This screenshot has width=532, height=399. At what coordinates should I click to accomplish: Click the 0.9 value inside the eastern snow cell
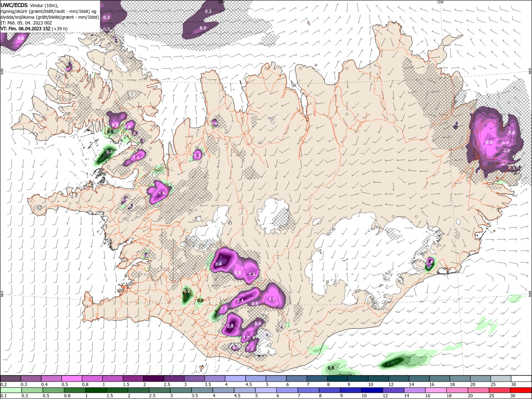pos(489,142)
